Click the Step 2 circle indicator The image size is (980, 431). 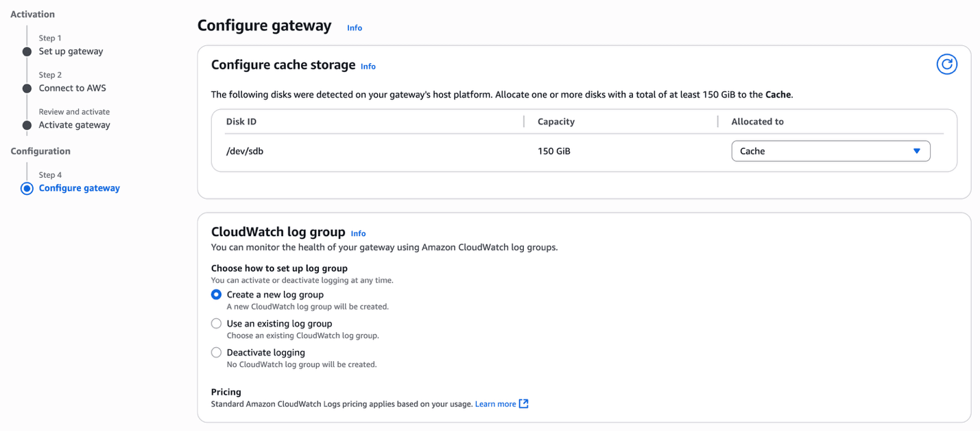coord(26,88)
